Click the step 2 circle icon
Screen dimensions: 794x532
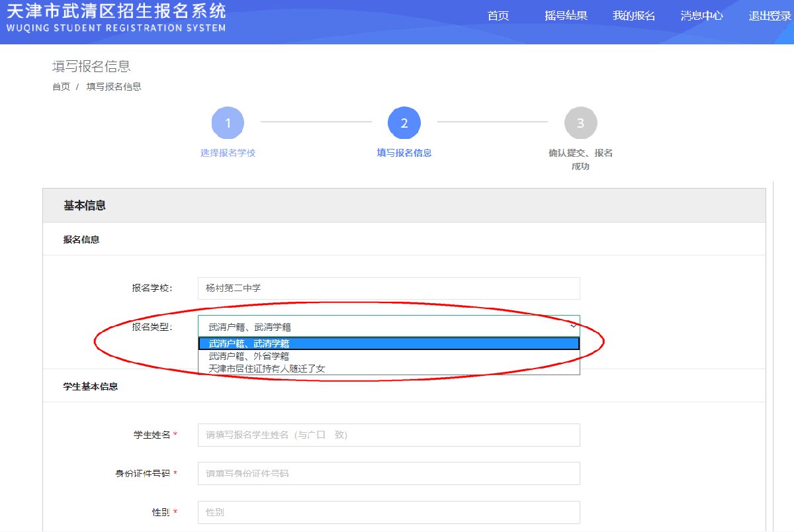pyautogui.click(x=404, y=123)
